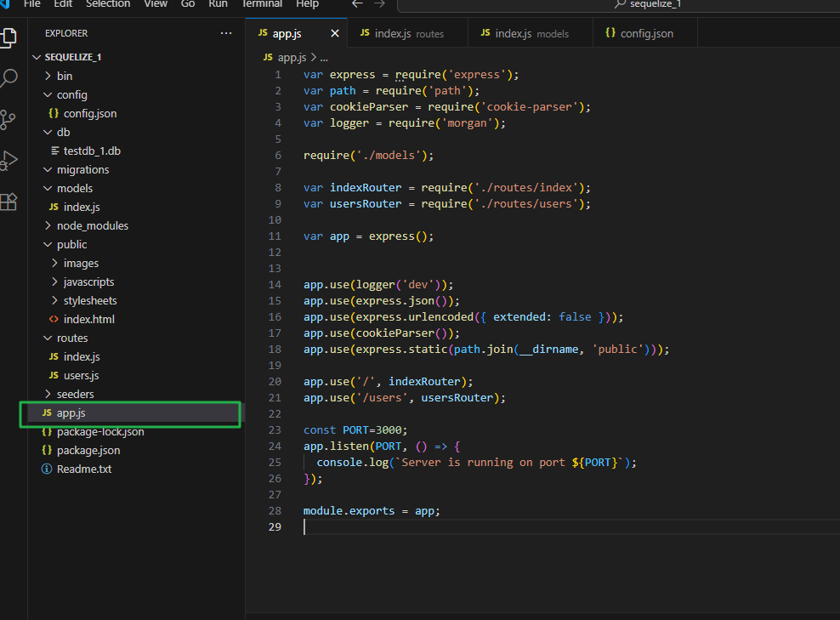Go back with the left arrow
The width and height of the screenshot is (840, 620).
coord(357,4)
